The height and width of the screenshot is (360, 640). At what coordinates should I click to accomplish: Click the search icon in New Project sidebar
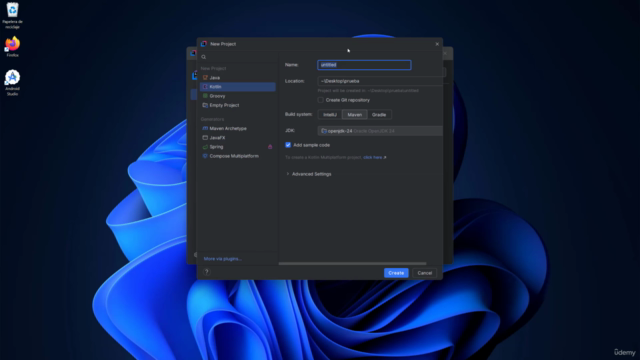click(x=204, y=57)
